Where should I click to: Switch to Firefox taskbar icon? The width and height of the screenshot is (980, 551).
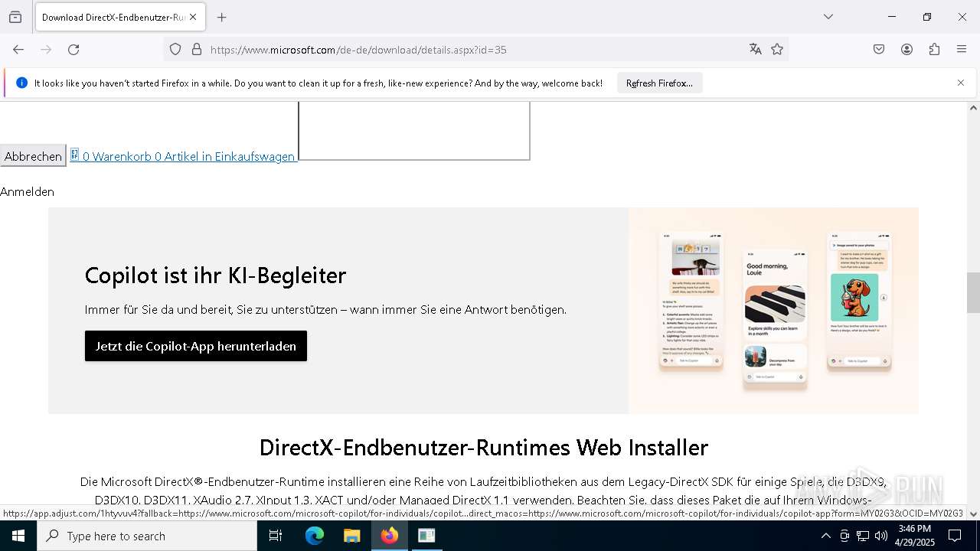390,536
